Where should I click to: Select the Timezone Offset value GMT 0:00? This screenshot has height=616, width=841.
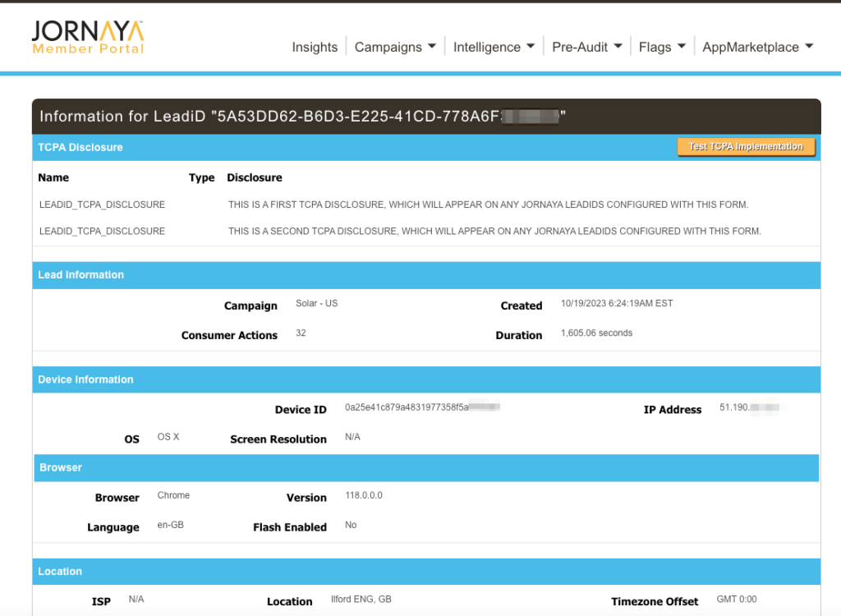[737, 599]
